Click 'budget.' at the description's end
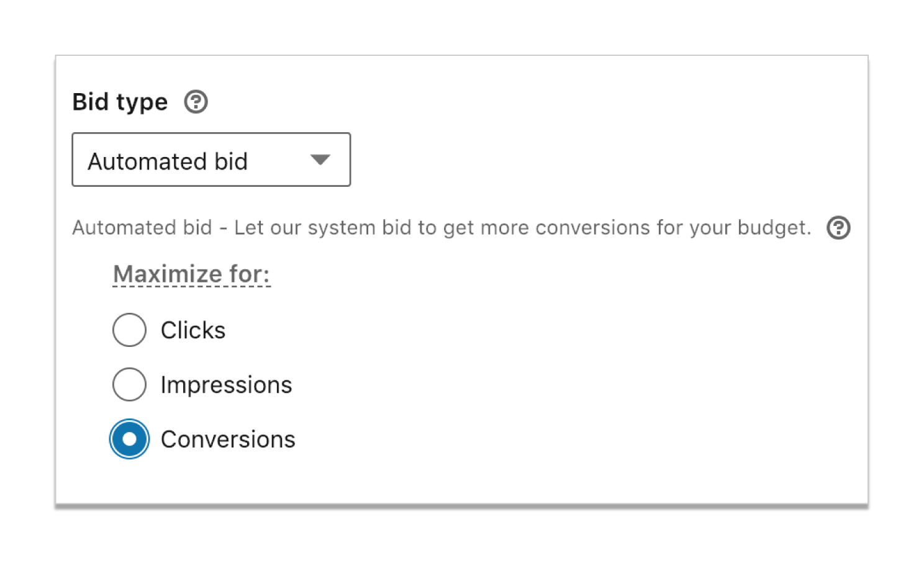Viewport: 924px width, 571px height. click(774, 228)
